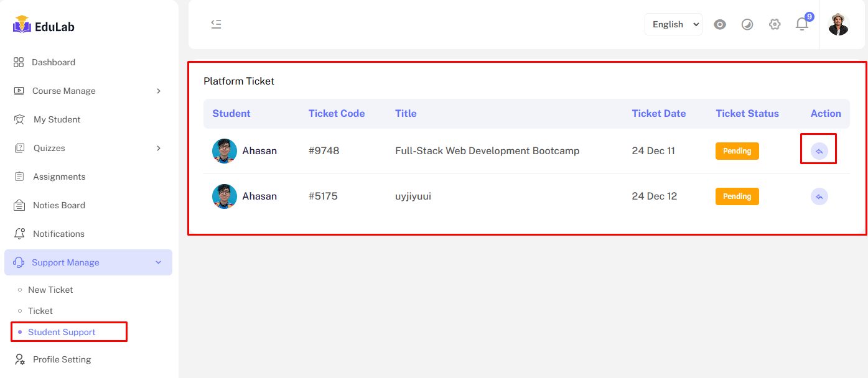The width and height of the screenshot is (868, 378).
Task: Click the user profile avatar in header
Action: click(x=838, y=24)
